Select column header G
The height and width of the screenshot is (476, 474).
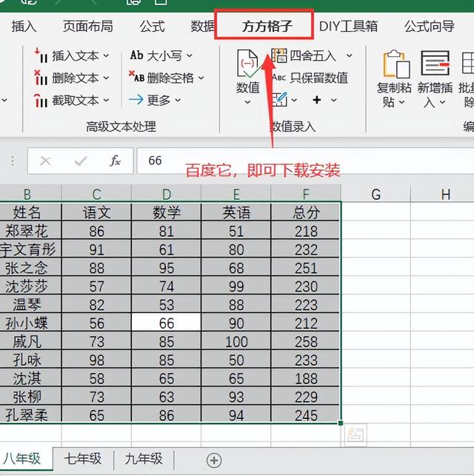click(376, 194)
